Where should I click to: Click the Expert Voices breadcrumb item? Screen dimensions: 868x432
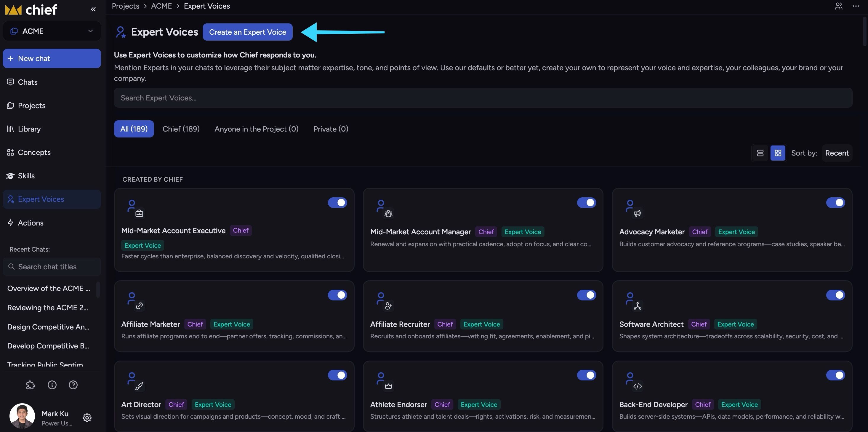pyautogui.click(x=207, y=6)
